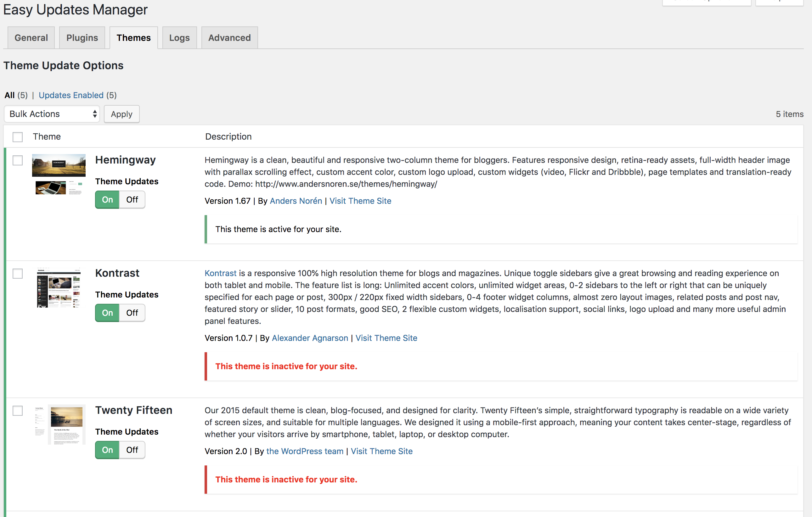The height and width of the screenshot is (517, 812).
Task: Click the Easy Updates Manager title
Action: pos(75,10)
